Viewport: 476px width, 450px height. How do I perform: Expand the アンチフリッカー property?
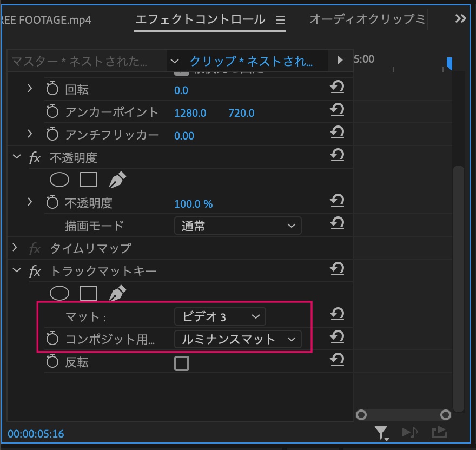coord(29,134)
